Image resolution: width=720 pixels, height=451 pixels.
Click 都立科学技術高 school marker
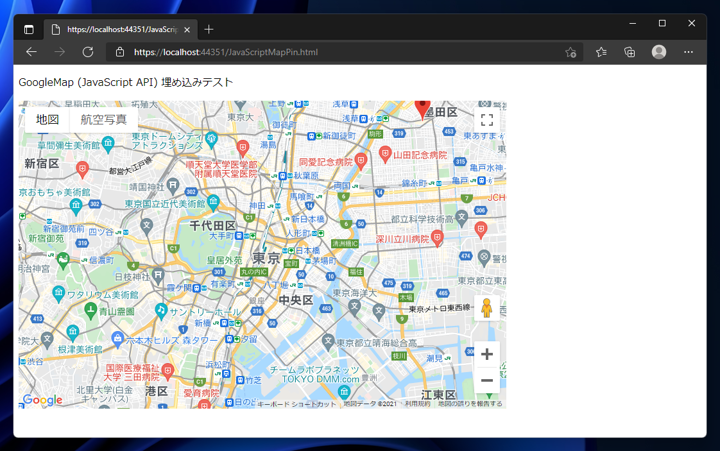pyautogui.click(x=461, y=218)
